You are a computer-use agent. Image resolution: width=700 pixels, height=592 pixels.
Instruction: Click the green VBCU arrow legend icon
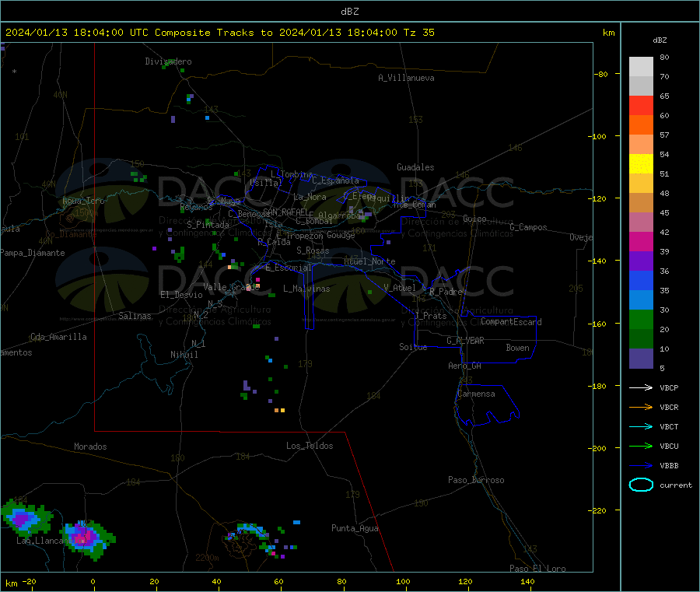coord(641,446)
